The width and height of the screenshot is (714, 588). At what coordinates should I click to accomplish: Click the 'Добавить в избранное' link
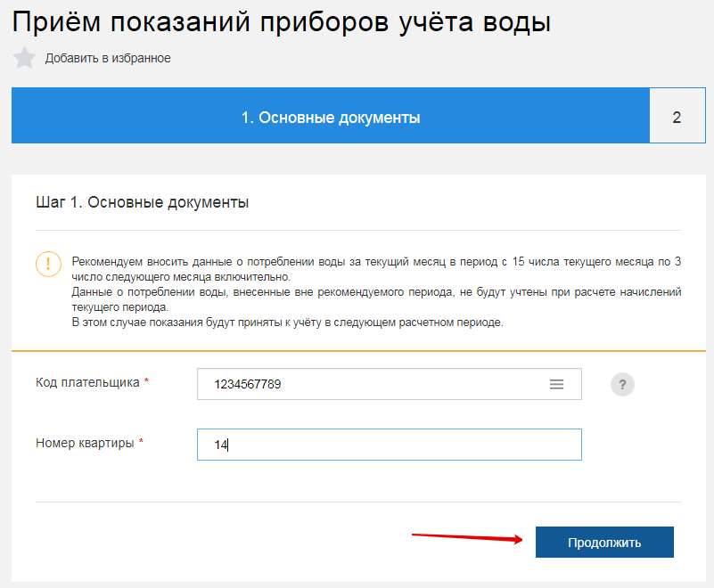(x=108, y=58)
